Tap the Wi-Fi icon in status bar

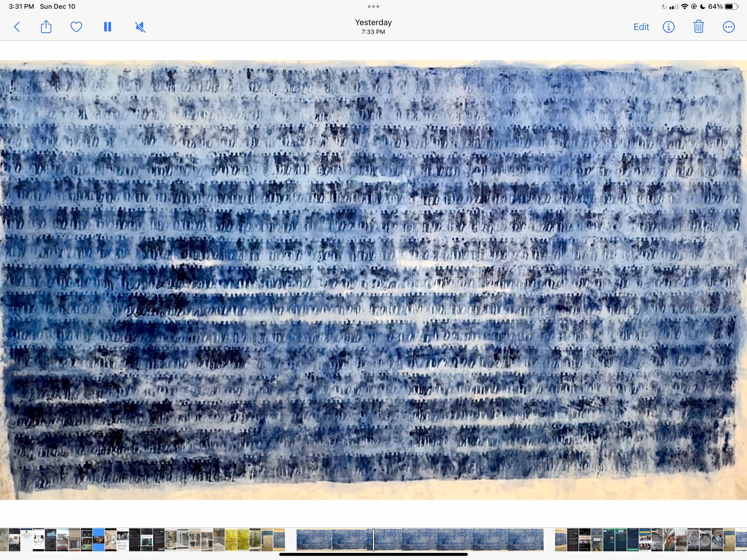(685, 6)
